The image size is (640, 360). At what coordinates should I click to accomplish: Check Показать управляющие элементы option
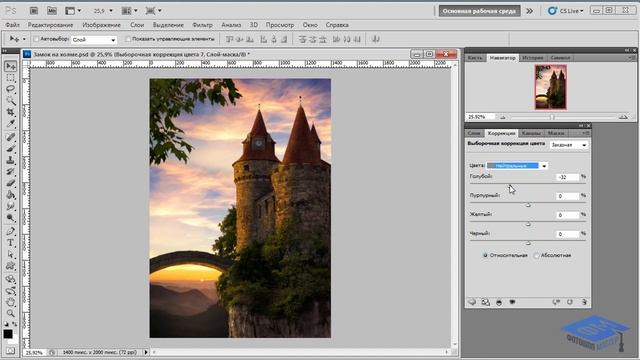128,39
